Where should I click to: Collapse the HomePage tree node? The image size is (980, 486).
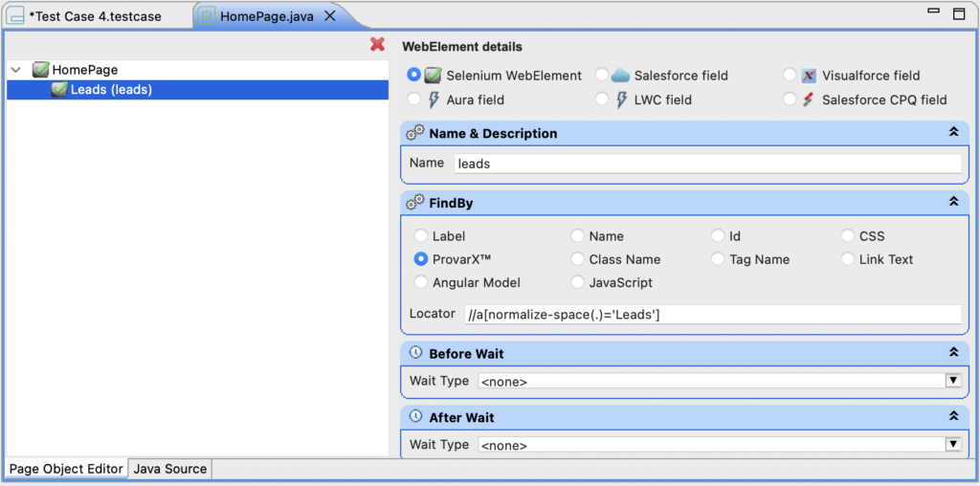[x=16, y=70]
